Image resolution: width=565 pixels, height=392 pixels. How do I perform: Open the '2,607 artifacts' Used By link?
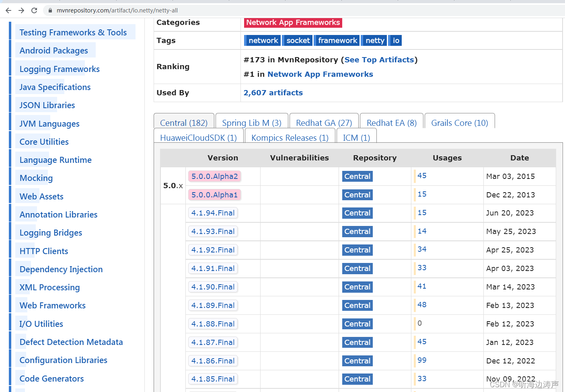(x=273, y=92)
